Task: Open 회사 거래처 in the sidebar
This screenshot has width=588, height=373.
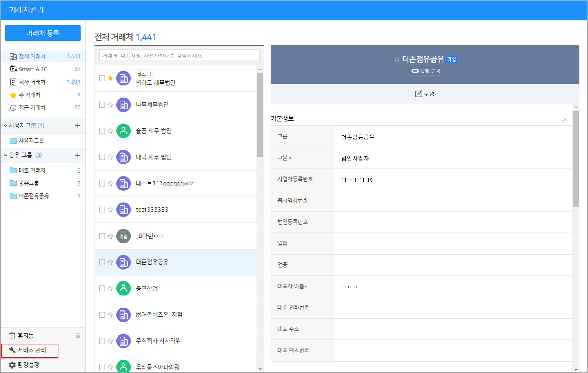Action: (32, 82)
